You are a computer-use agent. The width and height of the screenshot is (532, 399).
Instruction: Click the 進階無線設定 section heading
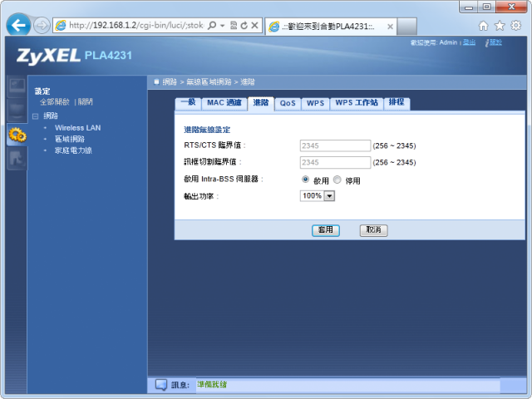[207, 130]
